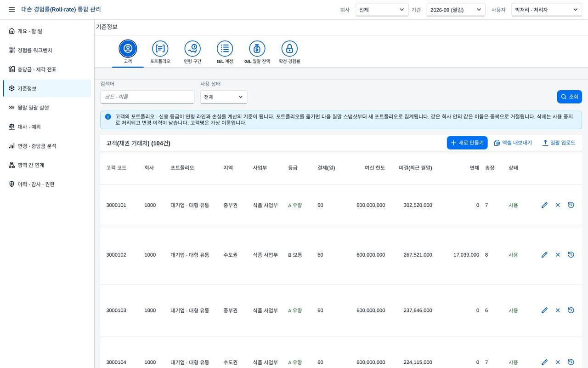Click customer code 3000102 cell

coord(116,255)
